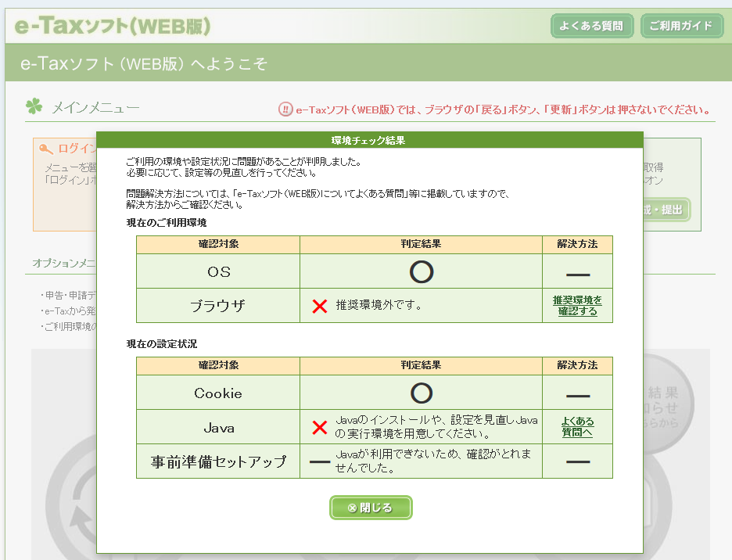This screenshot has width=732, height=560.
Task: Click the Javaが利用できないため message text
Action: tap(432, 461)
